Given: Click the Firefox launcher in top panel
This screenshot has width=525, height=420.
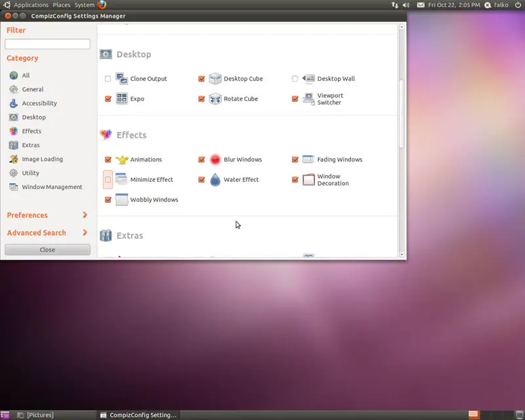Looking at the screenshot, I should 102,5.
